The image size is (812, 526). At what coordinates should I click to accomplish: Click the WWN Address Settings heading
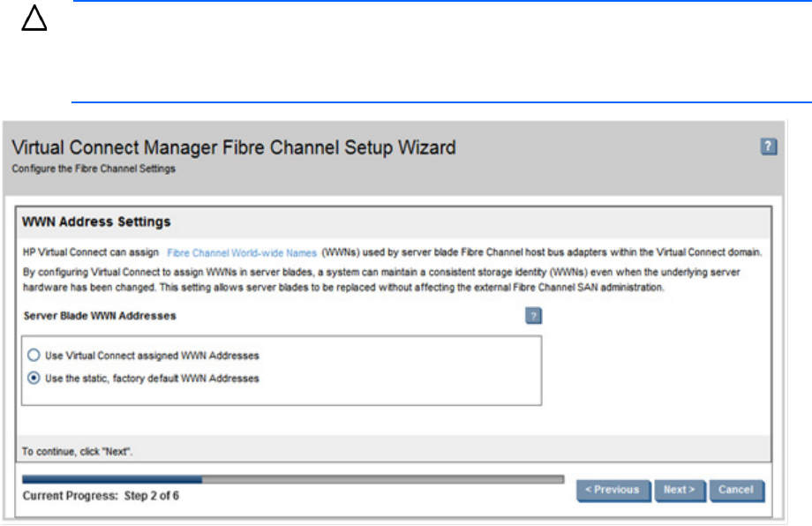tap(96, 222)
